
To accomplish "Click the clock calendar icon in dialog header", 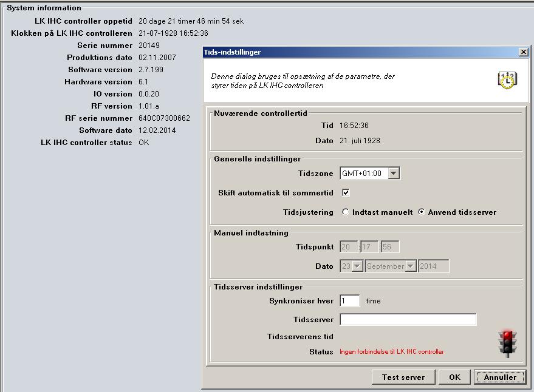I will click(507, 79).
